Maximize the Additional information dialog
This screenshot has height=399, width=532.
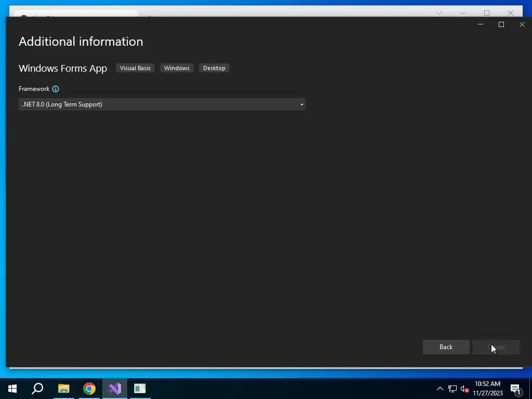[501, 24]
